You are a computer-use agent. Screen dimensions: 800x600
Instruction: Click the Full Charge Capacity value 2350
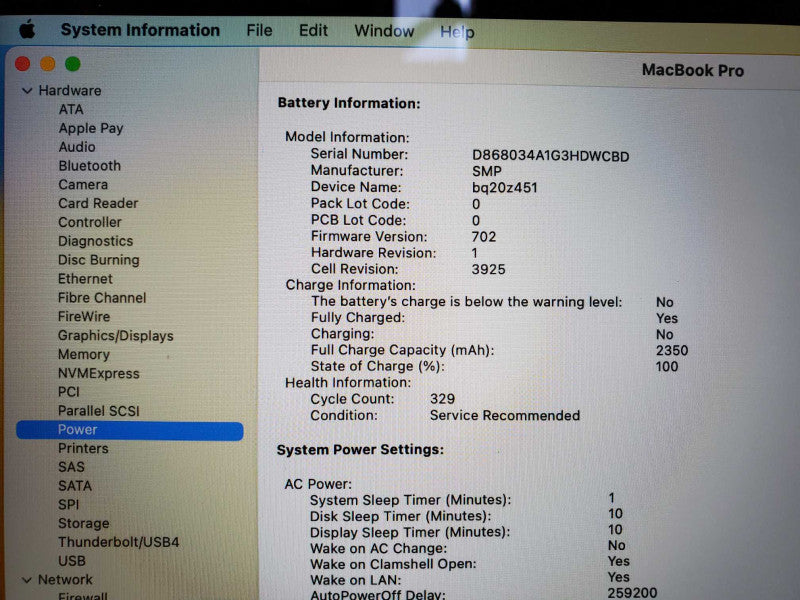pos(672,351)
